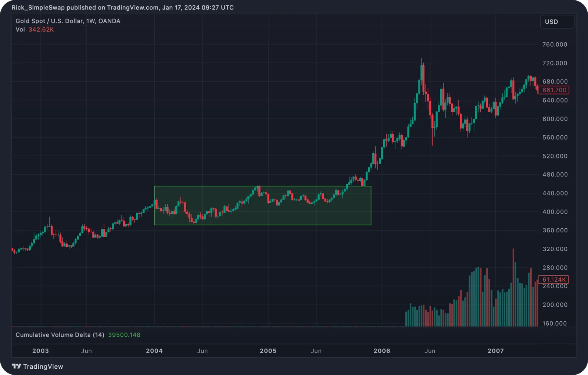The image size is (588, 375).
Task: Click the TradingView logo at the bottom
Action: coord(37,366)
